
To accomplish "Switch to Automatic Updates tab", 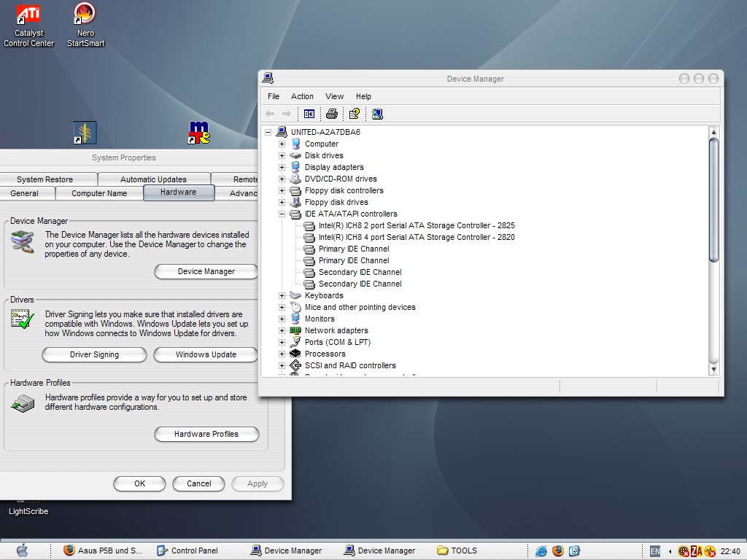I will click(153, 179).
